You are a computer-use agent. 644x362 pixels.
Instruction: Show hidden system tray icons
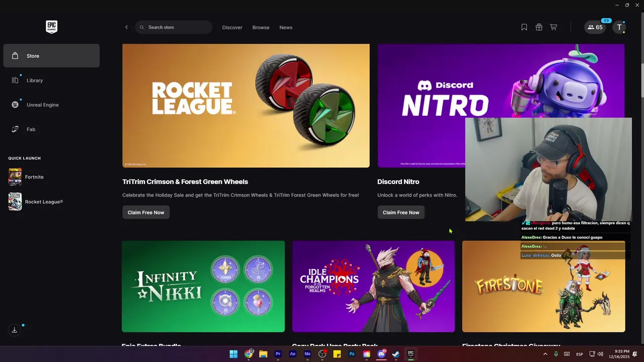click(x=545, y=354)
